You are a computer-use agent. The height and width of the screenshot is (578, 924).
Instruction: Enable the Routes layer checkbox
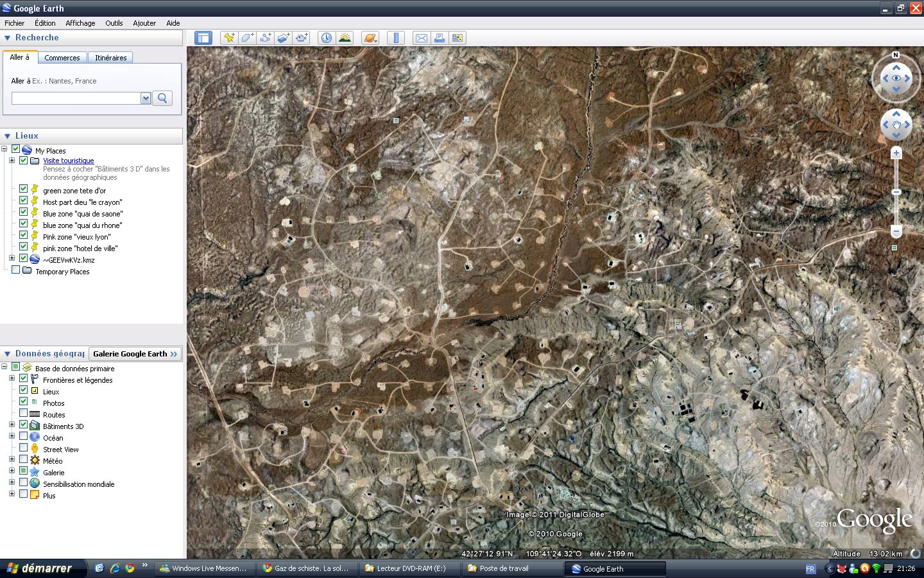point(23,413)
